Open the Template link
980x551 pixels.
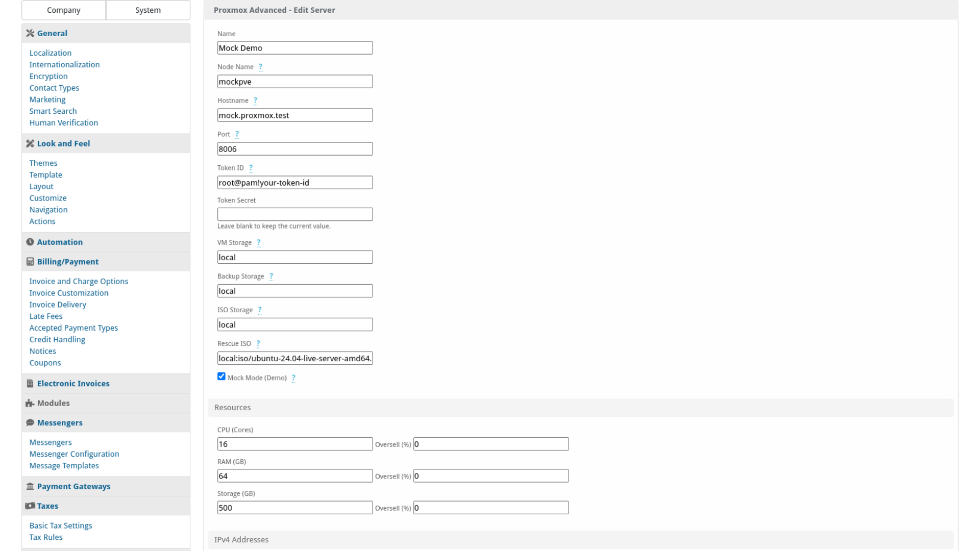(46, 175)
